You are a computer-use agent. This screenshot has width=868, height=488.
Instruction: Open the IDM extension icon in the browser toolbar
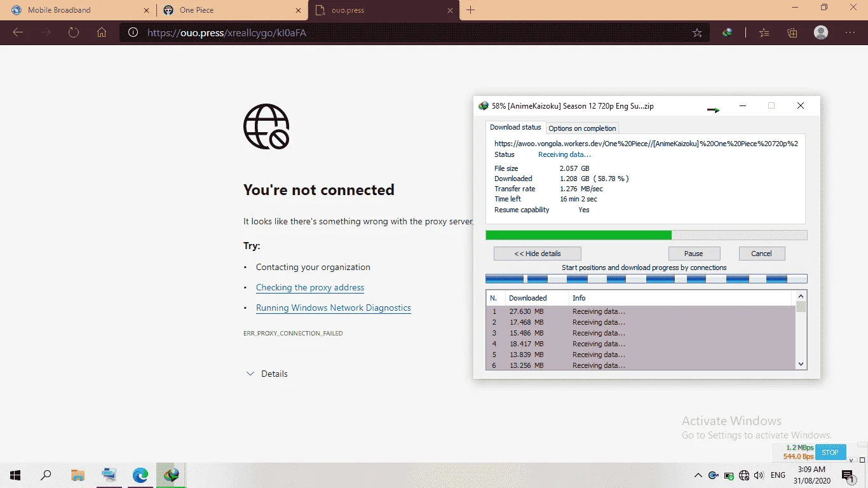728,32
